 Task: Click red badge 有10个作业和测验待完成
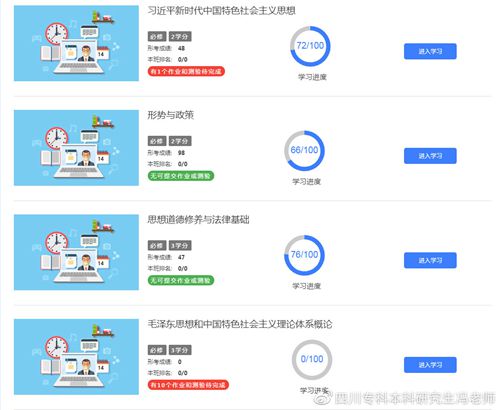click(x=188, y=385)
